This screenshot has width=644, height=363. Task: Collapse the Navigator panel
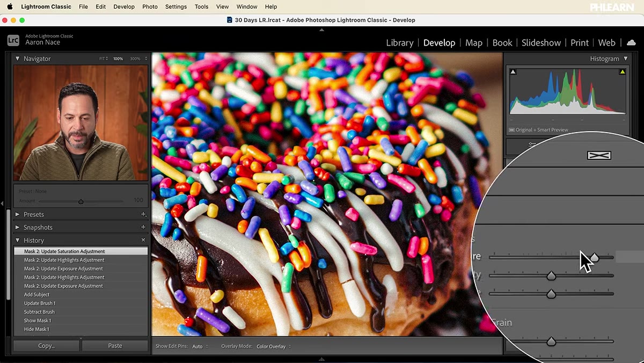(x=17, y=59)
